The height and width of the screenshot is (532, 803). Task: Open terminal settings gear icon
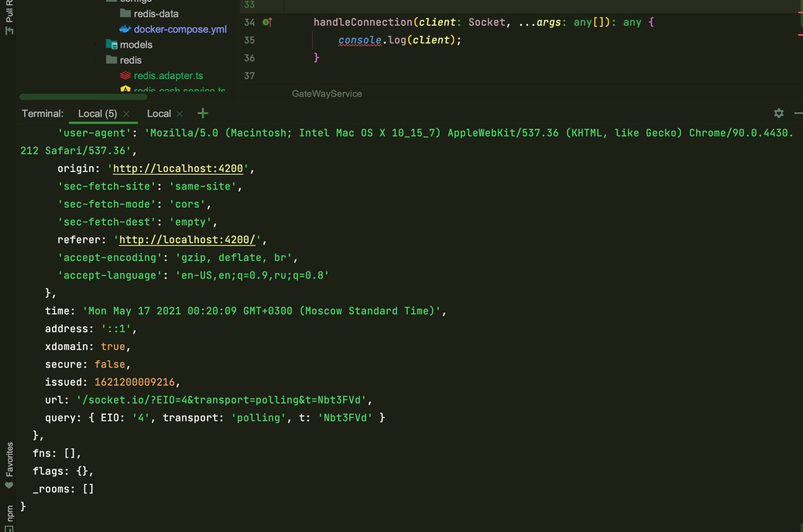(x=779, y=113)
